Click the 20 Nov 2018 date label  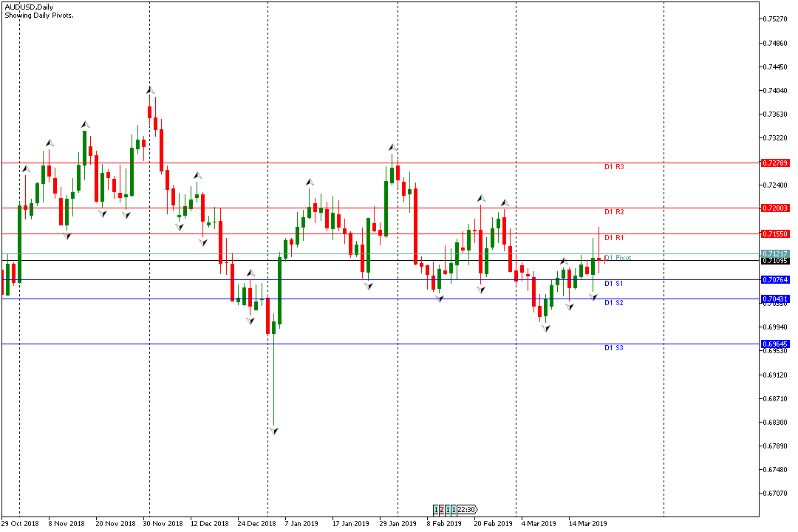coord(115,523)
